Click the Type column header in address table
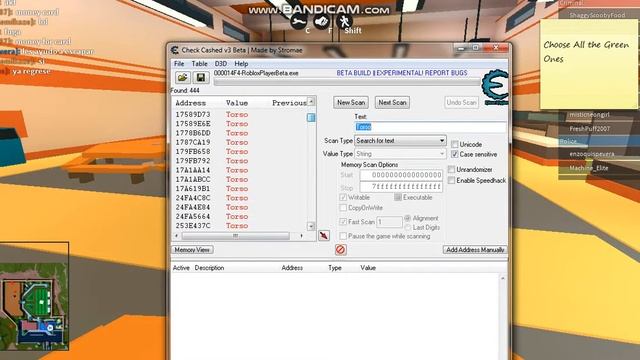This screenshot has width=640, height=360. coord(335,268)
